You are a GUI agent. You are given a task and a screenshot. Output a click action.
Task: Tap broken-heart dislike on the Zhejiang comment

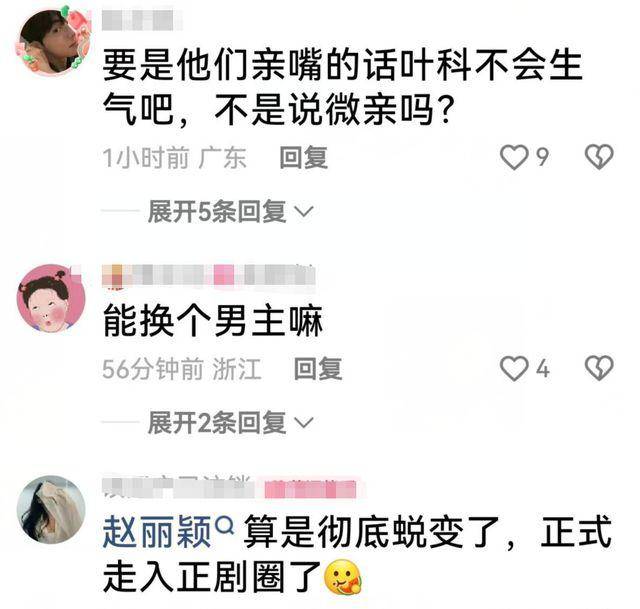point(599,368)
